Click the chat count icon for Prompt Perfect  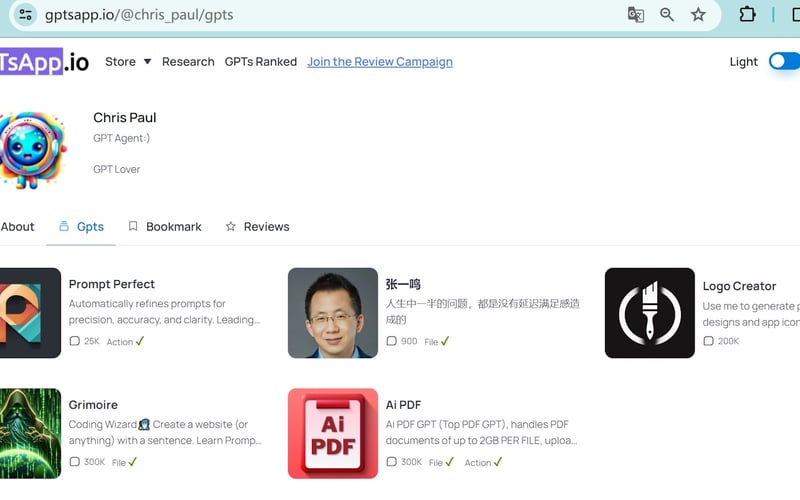pos(74,341)
